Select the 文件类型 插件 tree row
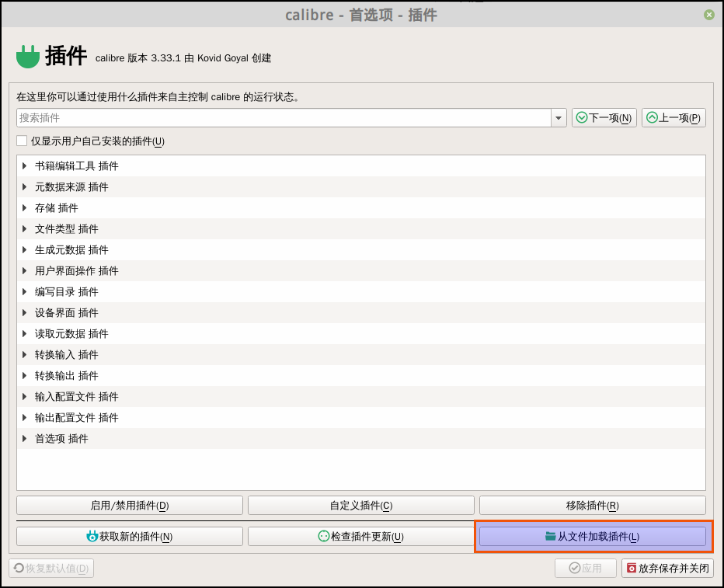724x588 pixels. (67, 229)
